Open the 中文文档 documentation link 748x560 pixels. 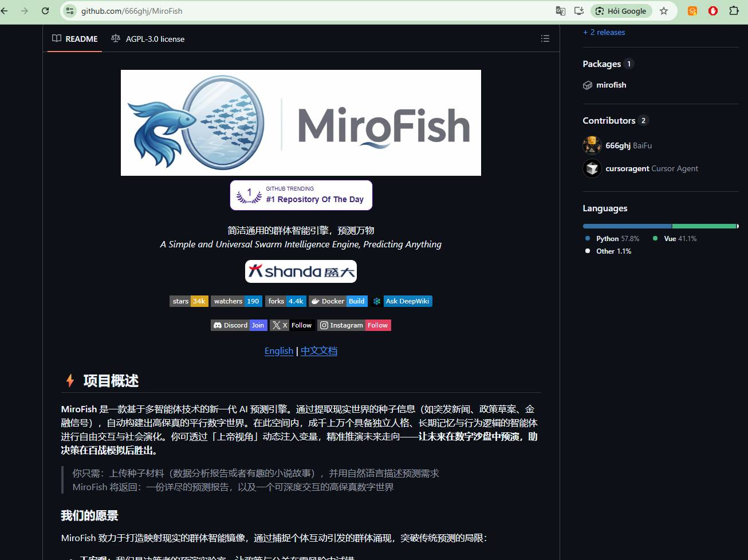(x=319, y=351)
